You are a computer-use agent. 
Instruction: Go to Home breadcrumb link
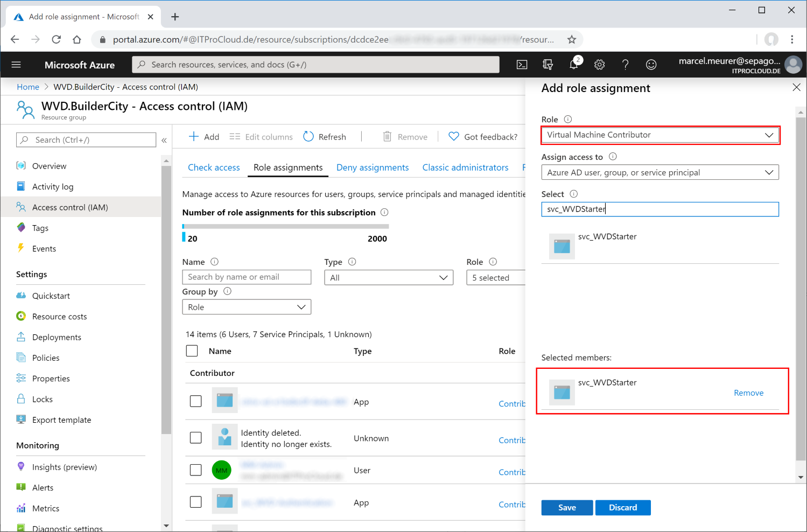28,87
